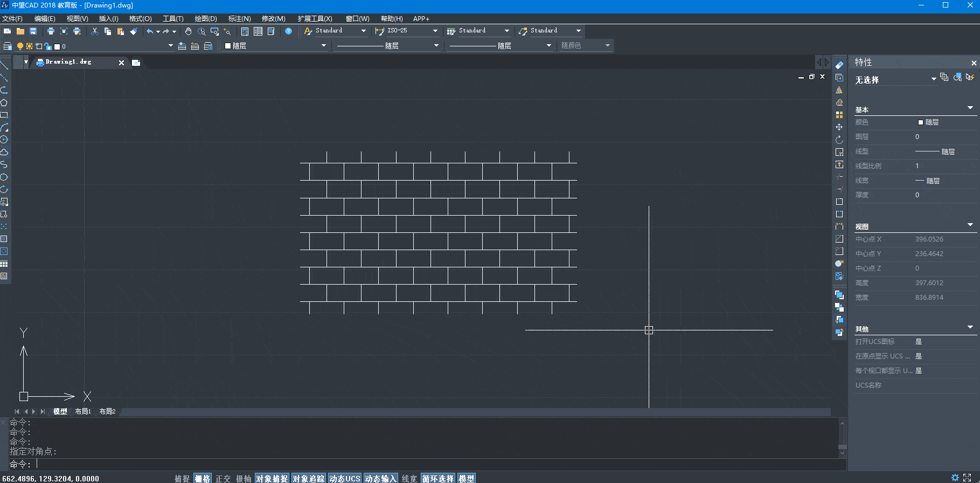Collapse the 视图 properties section
Viewport: 980px width, 483px height.
(970, 225)
